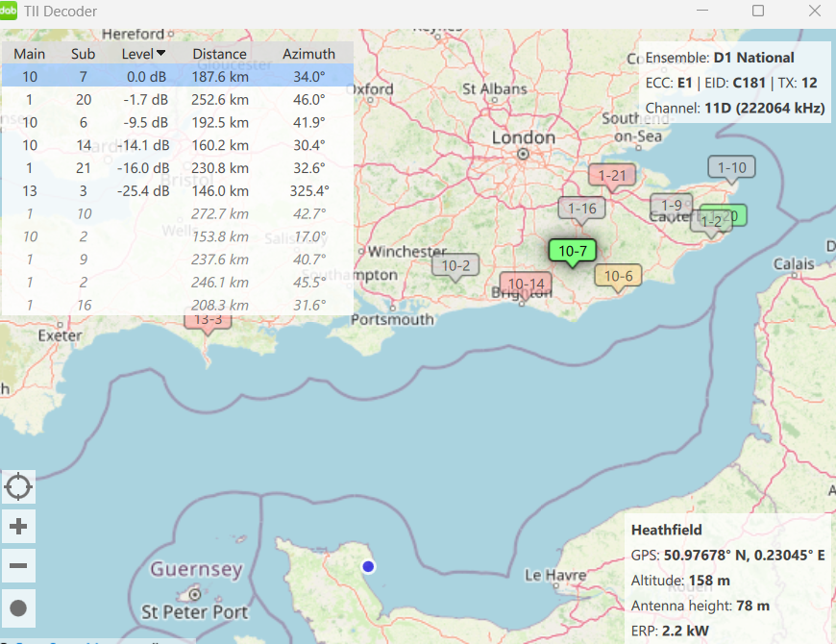
Task: Select the gray 1-16 transmitter marker
Action: pos(581,209)
